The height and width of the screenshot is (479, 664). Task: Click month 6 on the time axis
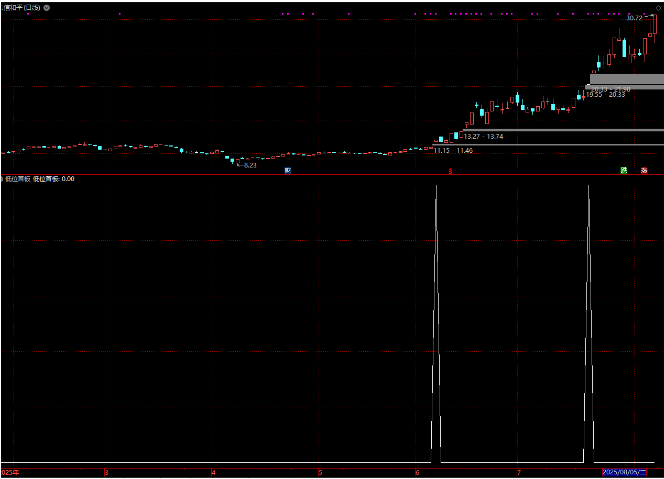pyautogui.click(x=416, y=471)
